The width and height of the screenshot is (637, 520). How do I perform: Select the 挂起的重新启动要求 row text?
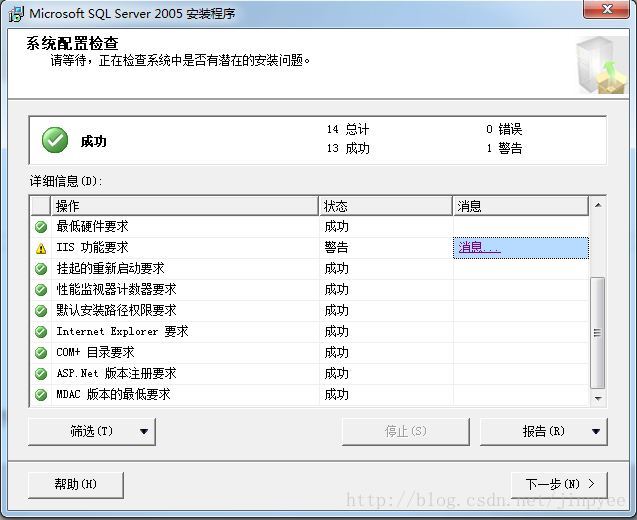(x=110, y=269)
